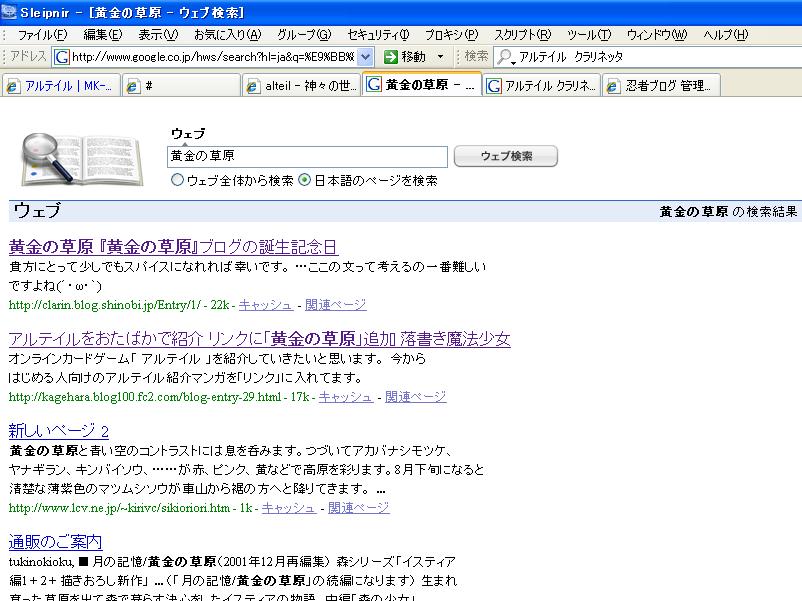
Task: Click the Google favicon in address bar
Action: pos(61,57)
